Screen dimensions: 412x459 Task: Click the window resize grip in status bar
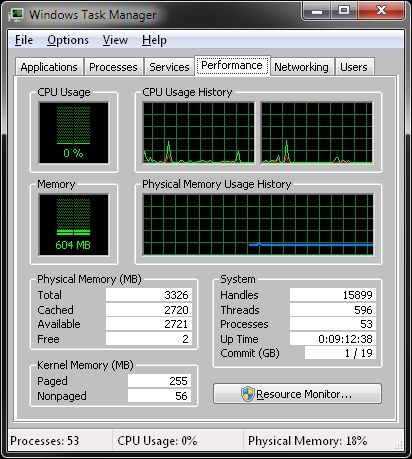pyautogui.click(x=399, y=445)
